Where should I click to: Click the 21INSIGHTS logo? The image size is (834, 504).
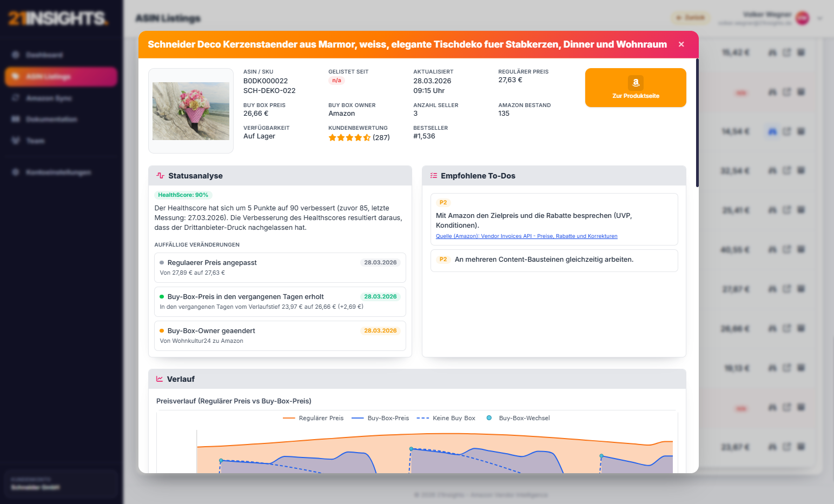58,18
